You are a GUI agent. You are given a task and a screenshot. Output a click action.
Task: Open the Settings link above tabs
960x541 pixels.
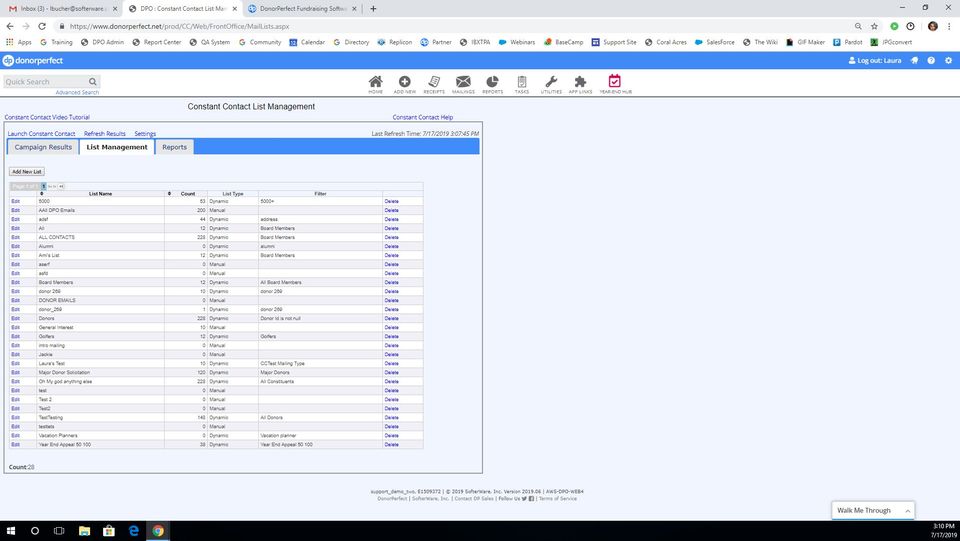(x=145, y=133)
